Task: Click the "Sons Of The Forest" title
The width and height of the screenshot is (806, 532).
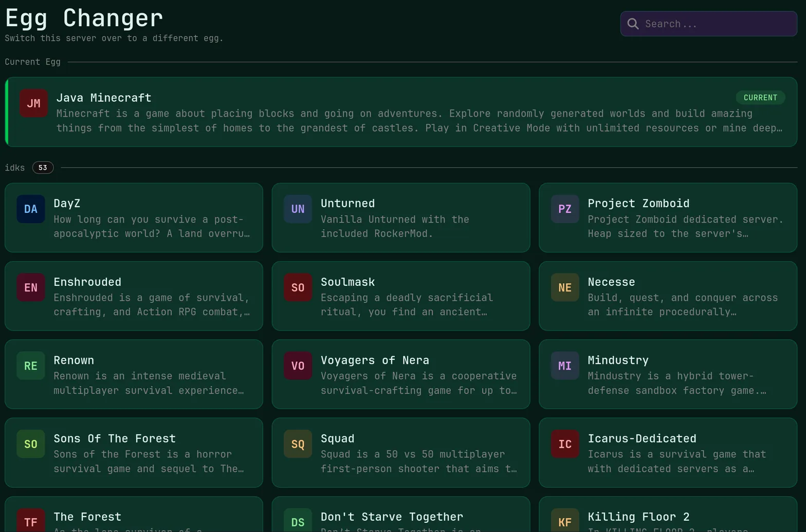Action: tap(115, 438)
